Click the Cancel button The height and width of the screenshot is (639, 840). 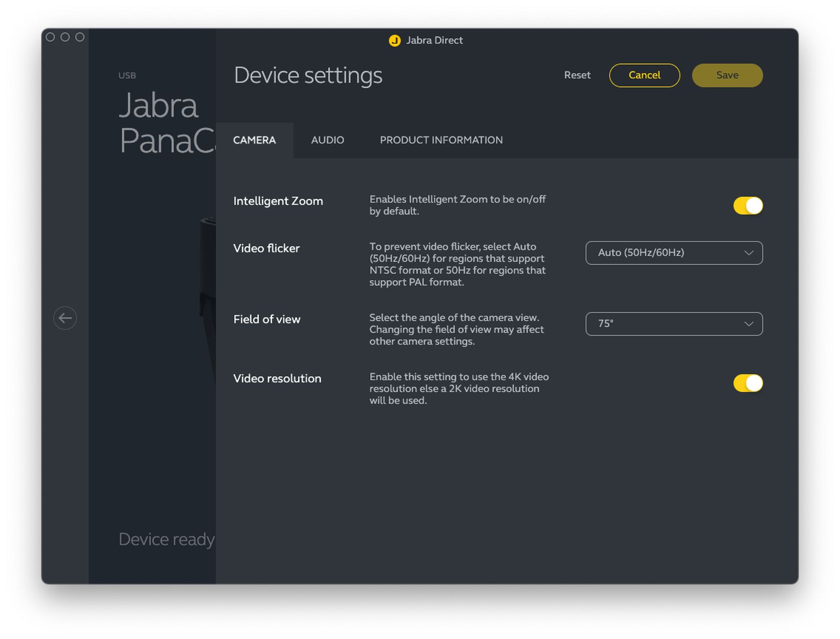pos(645,75)
